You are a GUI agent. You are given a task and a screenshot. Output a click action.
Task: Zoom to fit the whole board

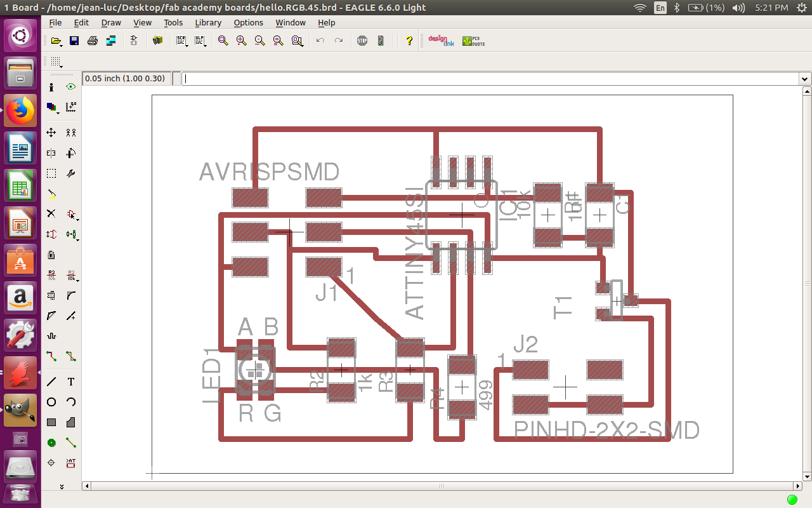click(223, 41)
